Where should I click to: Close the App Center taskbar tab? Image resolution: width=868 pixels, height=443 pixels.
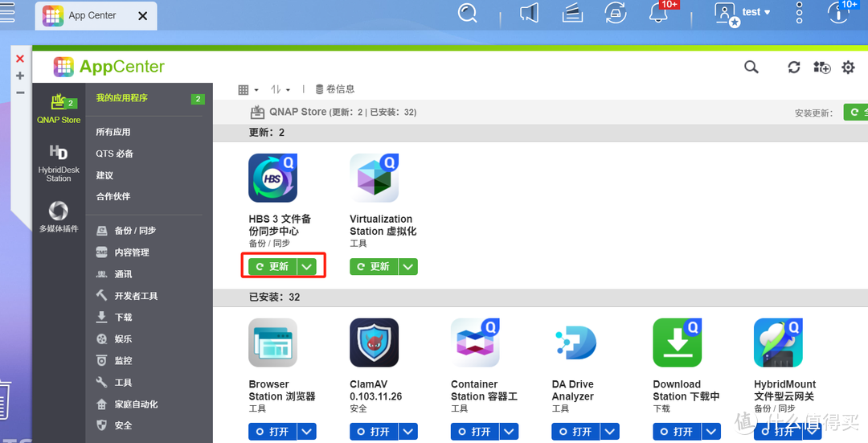(x=142, y=16)
